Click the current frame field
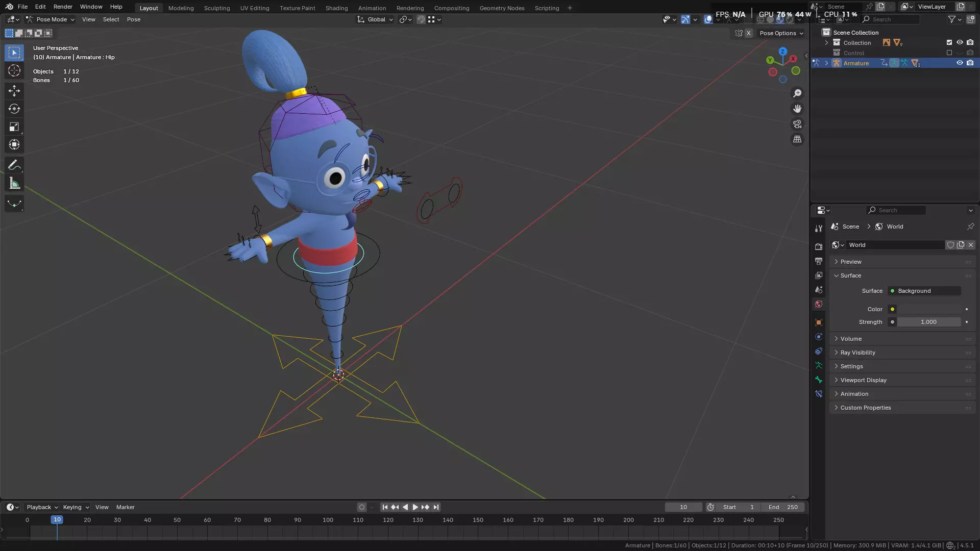This screenshot has height=551, width=980. (683, 507)
